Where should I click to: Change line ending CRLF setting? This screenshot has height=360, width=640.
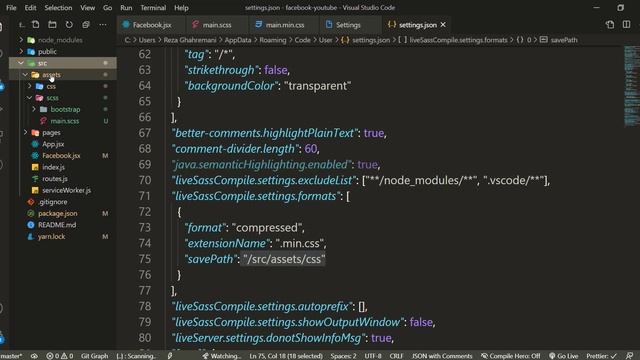pos(396,356)
